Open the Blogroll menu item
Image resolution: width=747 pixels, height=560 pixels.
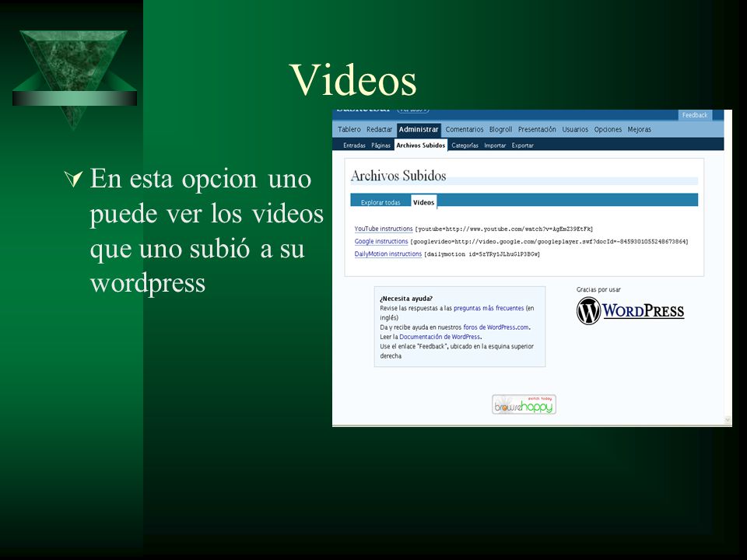click(500, 130)
